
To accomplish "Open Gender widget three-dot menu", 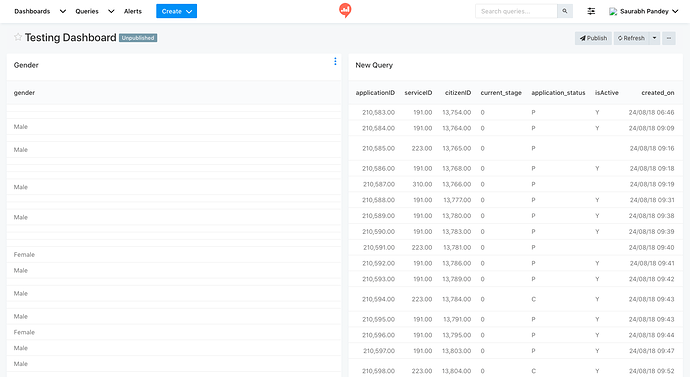I will pos(335,61).
